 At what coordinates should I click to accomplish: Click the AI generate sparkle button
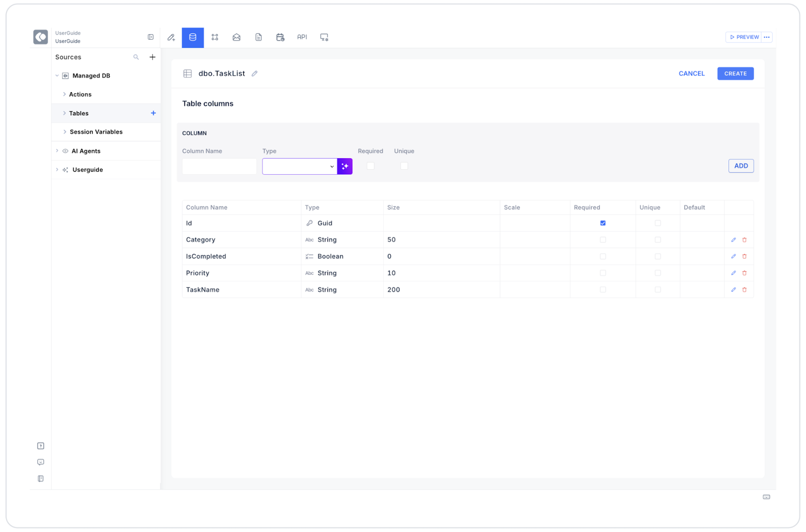(345, 166)
